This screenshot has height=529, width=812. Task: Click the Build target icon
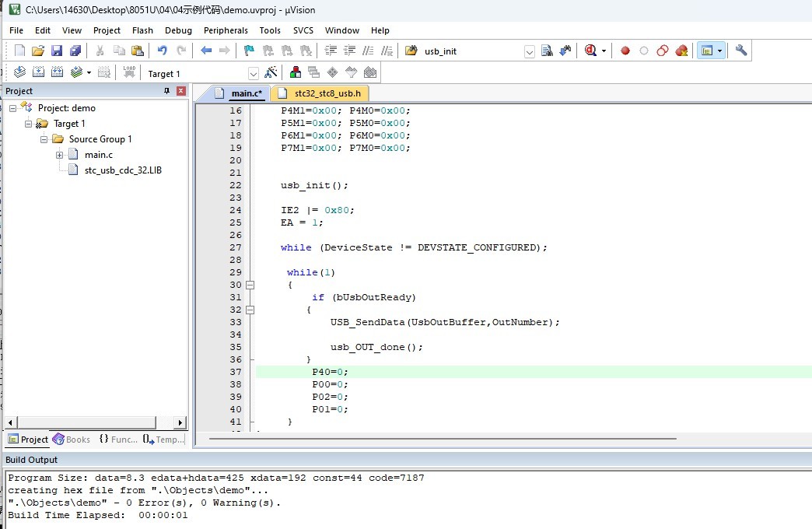38,72
